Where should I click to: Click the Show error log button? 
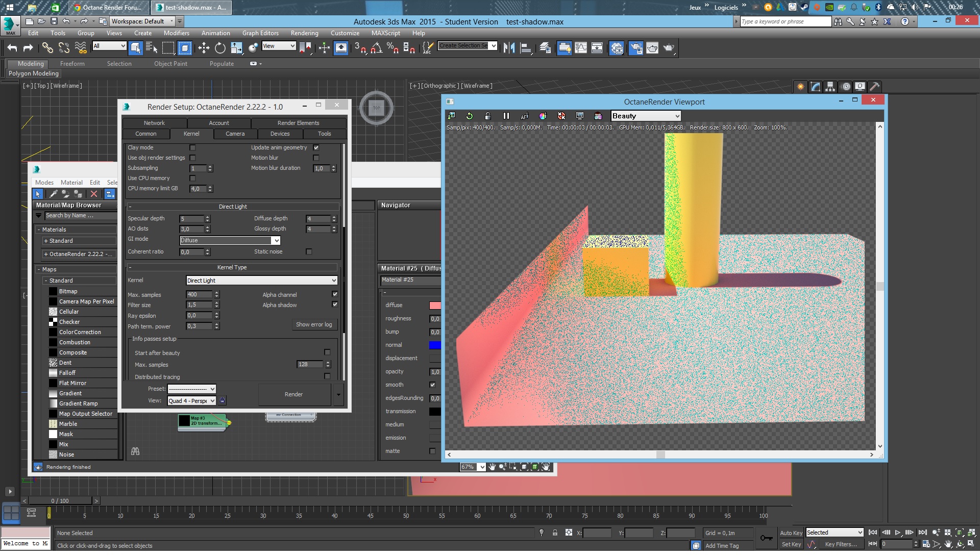tap(314, 324)
